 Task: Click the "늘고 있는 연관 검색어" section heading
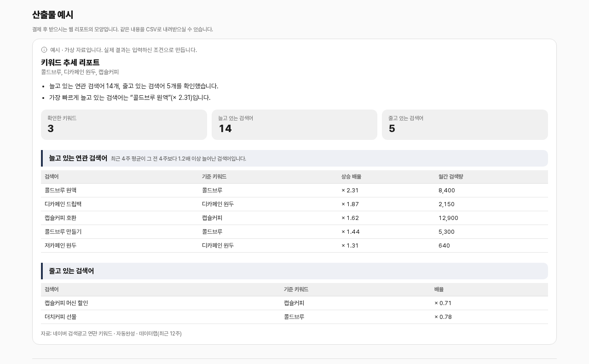78,158
